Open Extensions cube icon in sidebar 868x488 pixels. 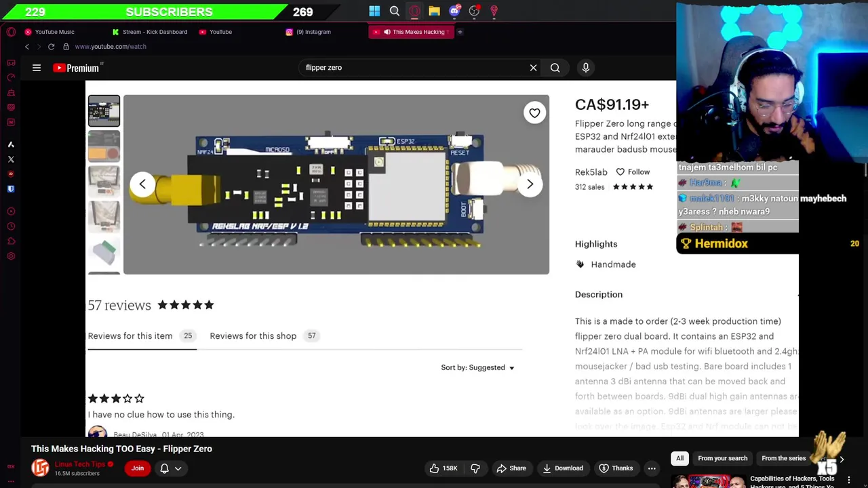11,241
